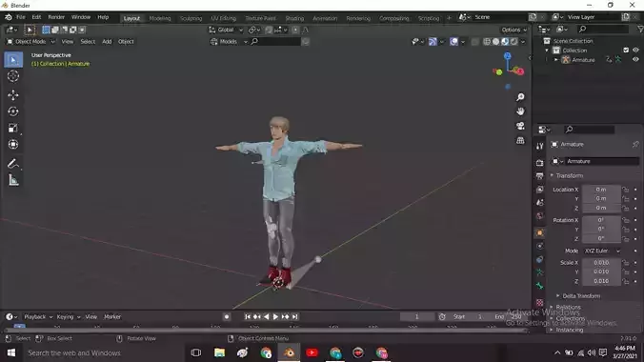Select the Move tool
Viewport: 644px width, 362px height.
click(13, 95)
